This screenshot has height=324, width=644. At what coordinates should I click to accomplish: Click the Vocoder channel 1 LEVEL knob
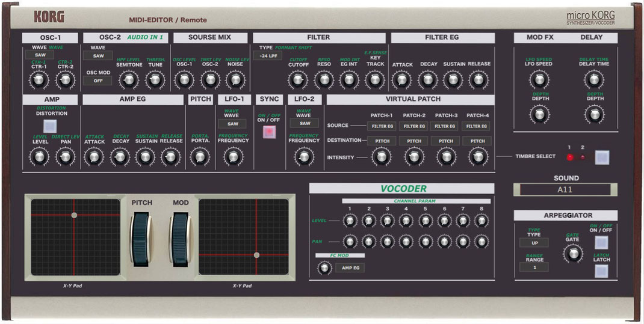tap(350, 221)
